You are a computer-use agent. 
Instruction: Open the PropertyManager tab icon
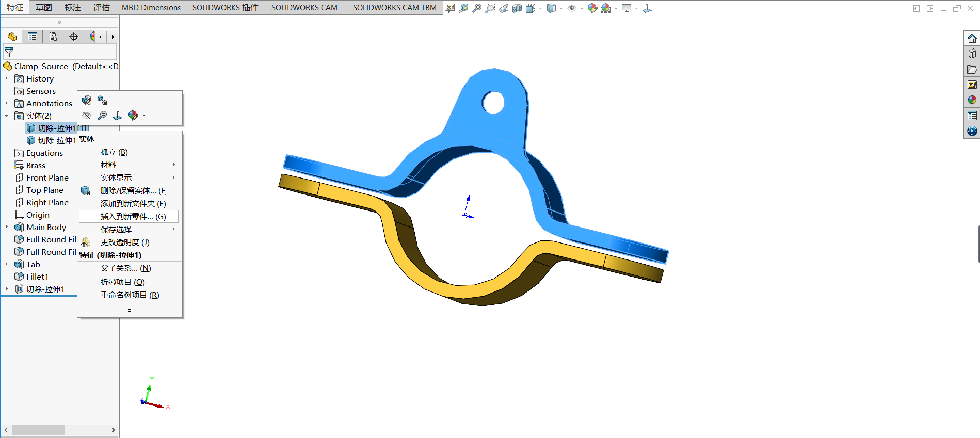coord(33,37)
